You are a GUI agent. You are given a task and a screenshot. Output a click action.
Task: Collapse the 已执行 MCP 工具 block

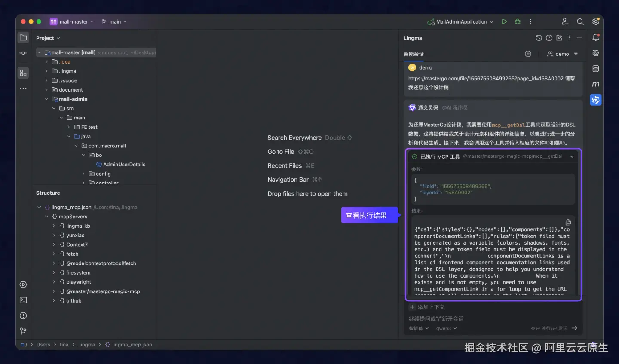pyautogui.click(x=572, y=156)
